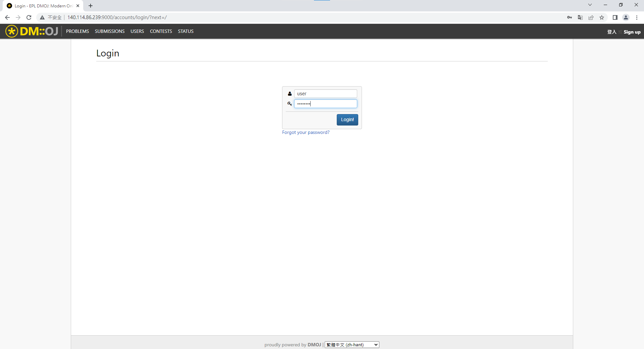Open Chrome three-dot menu

[637, 17]
